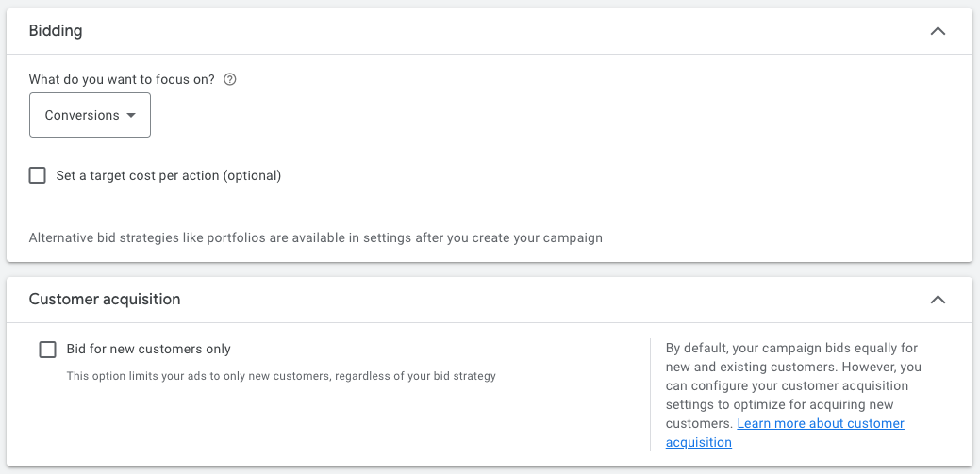The width and height of the screenshot is (980, 474).
Task: Click the alternative bid strategies note
Action: coord(315,237)
